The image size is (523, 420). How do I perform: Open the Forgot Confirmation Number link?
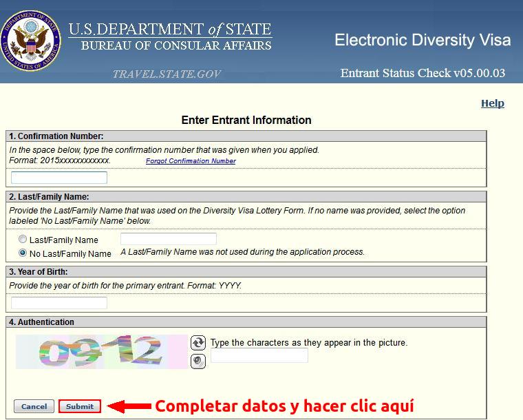coord(191,161)
